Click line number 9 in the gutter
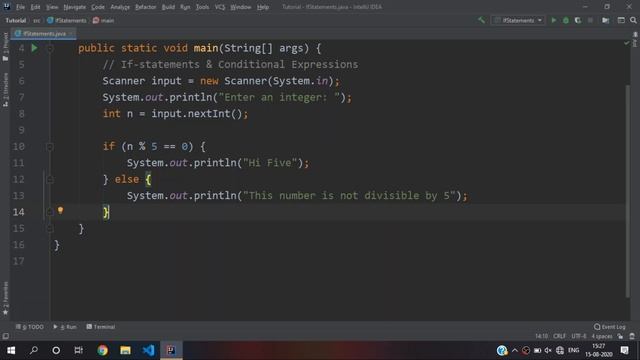640x360 pixels. (21, 130)
